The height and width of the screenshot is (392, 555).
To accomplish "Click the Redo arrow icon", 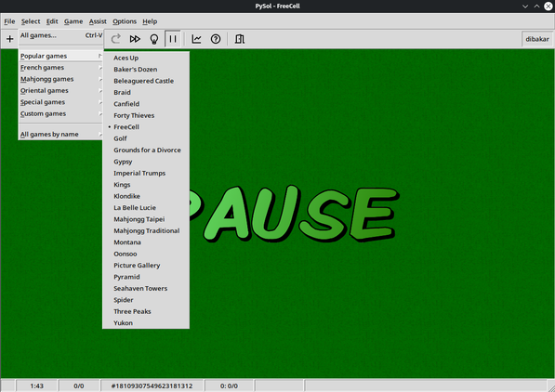I will (x=116, y=39).
